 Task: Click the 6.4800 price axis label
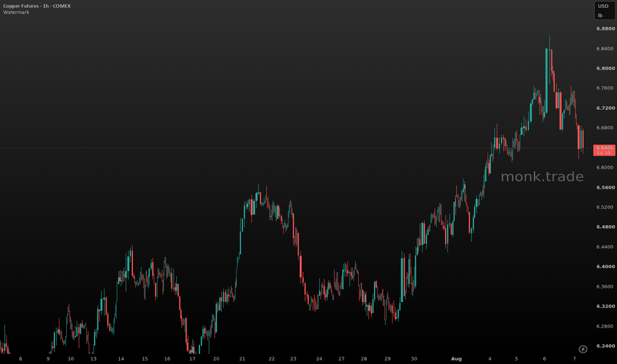click(605, 227)
